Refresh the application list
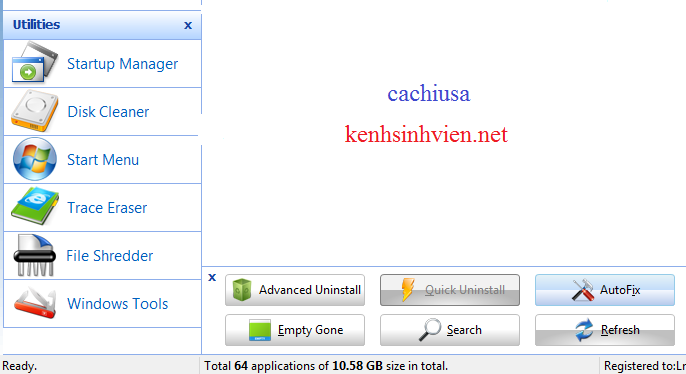The width and height of the screenshot is (686, 374). click(605, 330)
